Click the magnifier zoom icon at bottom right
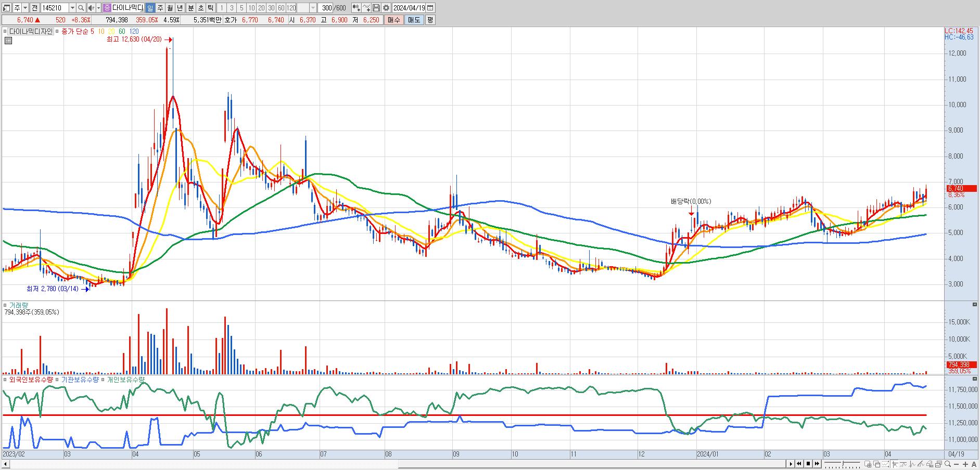The height and width of the screenshot is (470, 980). pos(948,464)
